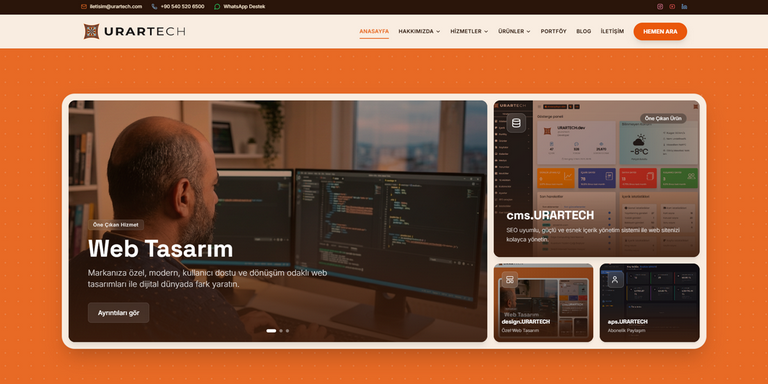This screenshot has height=384, width=768.
Task: Expand the chevron next to ÜRÜNLER
Action: [x=528, y=31]
